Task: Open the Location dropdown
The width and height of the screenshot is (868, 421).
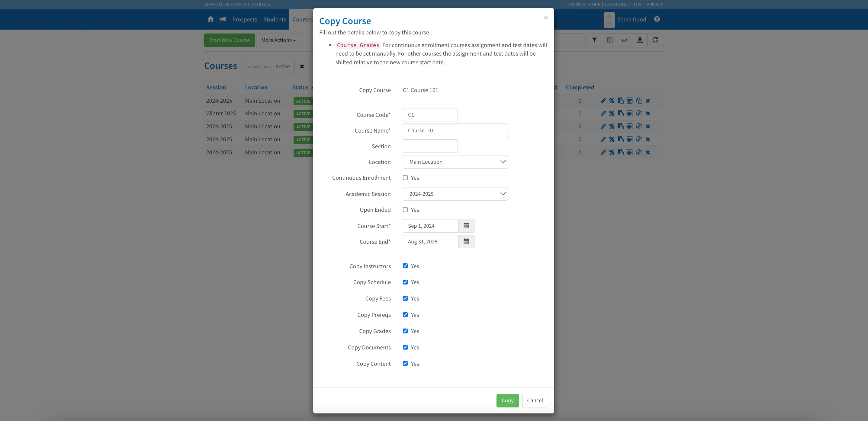Action: [455, 162]
